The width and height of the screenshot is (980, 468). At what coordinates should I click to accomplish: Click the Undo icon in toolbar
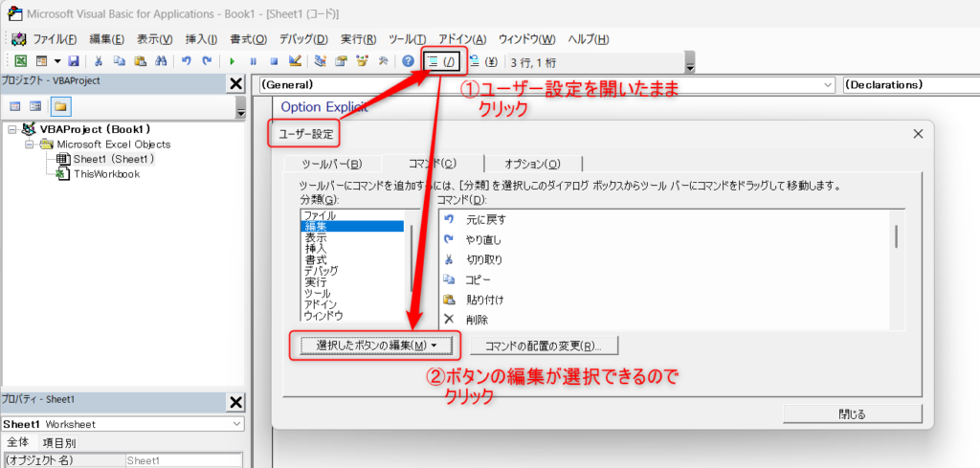tap(186, 61)
